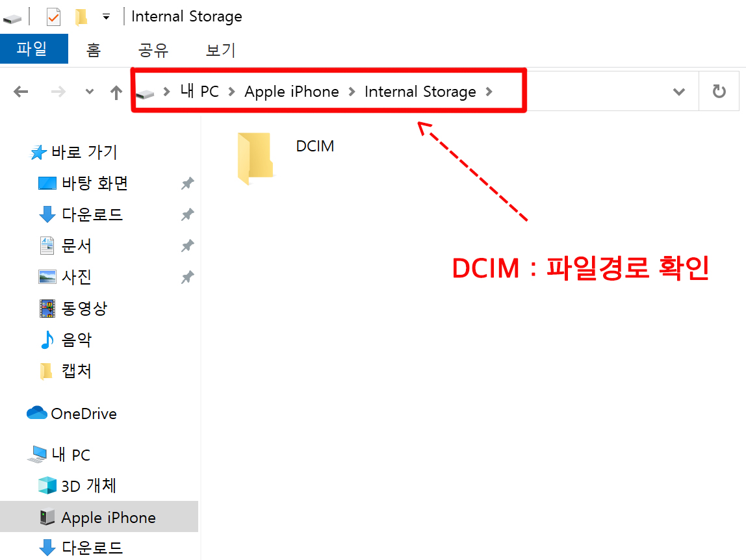This screenshot has height=560, width=746.
Task: Go up one folder level arrow
Action: (x=116, y=92)
